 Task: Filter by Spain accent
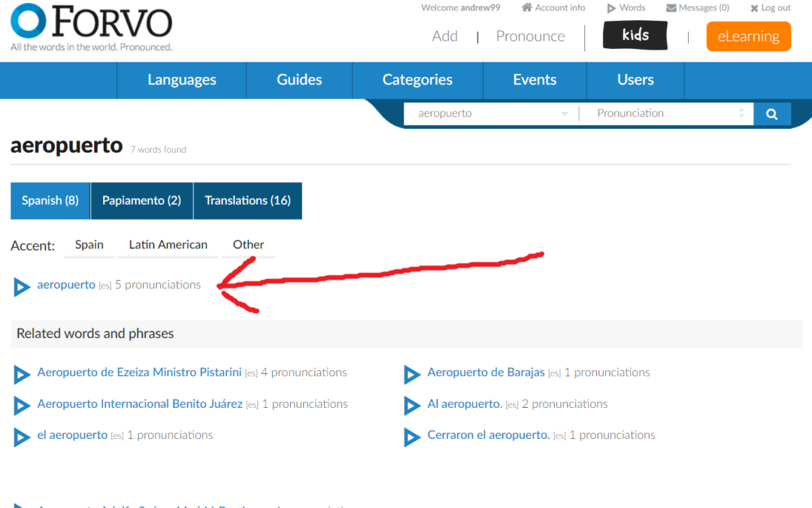click(x=89, y=245)
